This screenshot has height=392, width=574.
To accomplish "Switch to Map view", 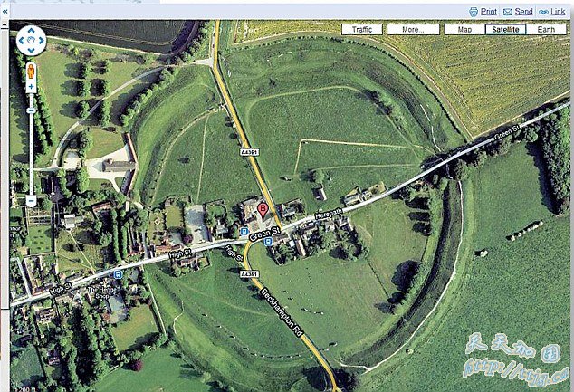I will tap(464, 30).
